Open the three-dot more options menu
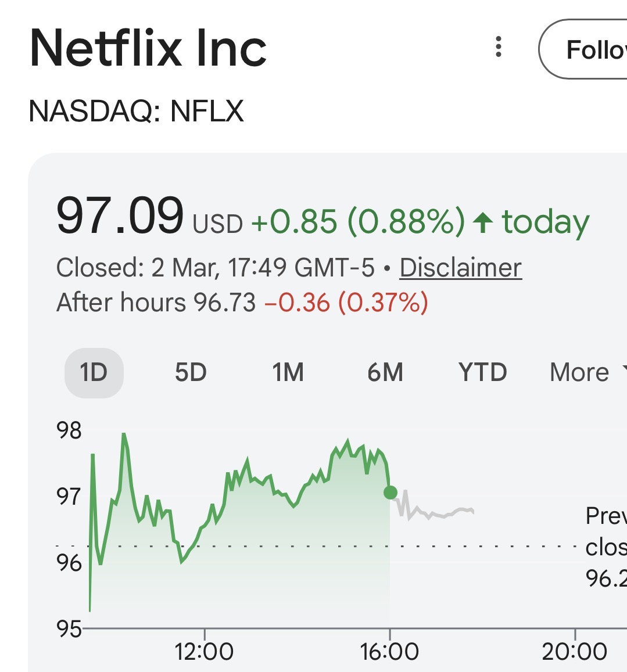 tap(498, 47)
